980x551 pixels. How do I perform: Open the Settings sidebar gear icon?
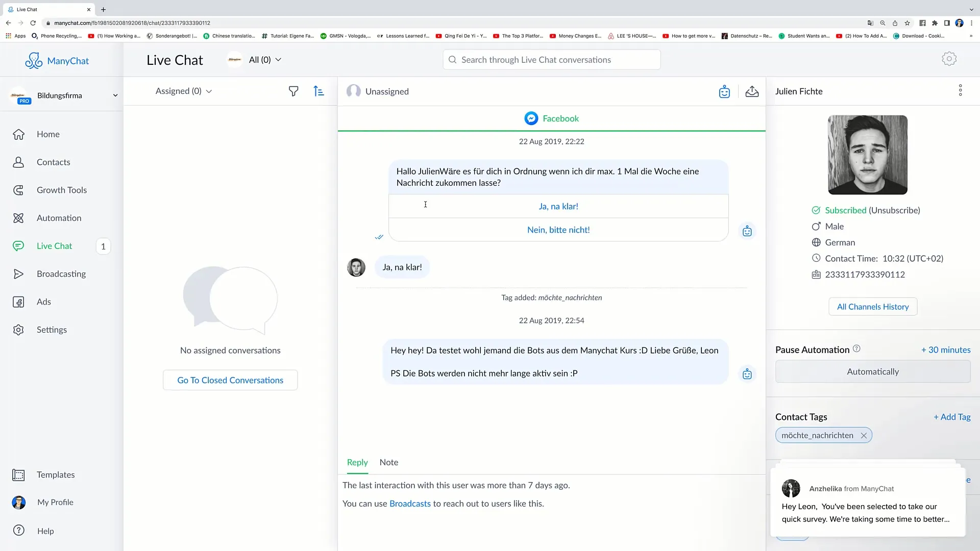(x=18, y=330)
